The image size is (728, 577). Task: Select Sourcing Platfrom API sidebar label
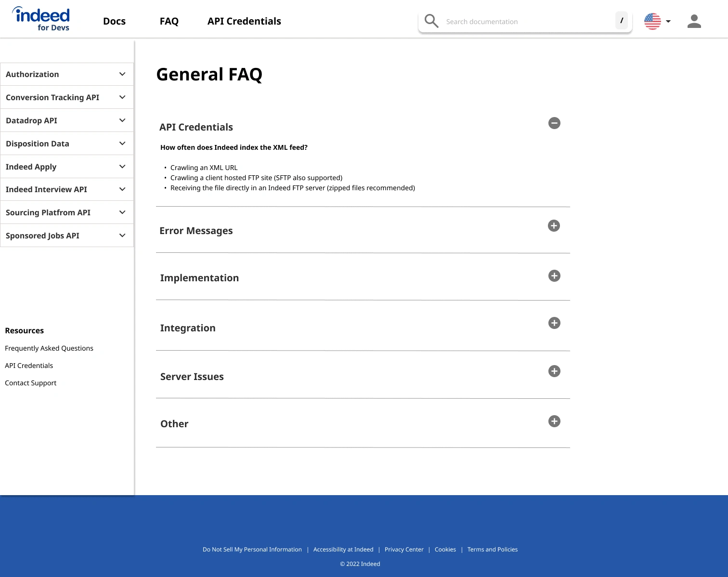(x=48, y=212)
